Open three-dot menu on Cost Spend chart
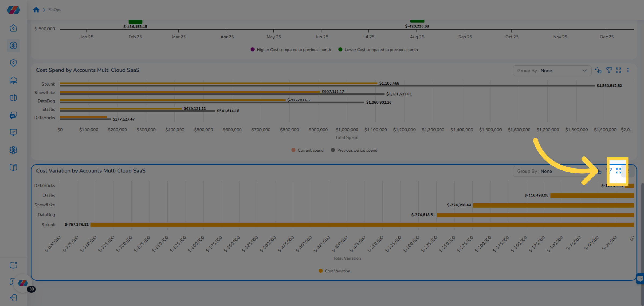The image size is (644, 306). [628, 70]
